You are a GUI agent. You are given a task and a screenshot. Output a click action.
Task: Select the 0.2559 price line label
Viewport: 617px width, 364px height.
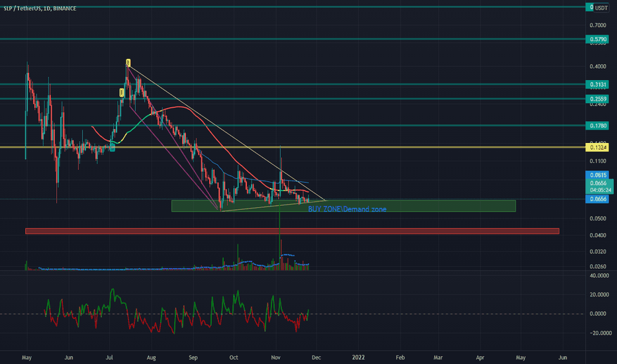pos(597,99)
